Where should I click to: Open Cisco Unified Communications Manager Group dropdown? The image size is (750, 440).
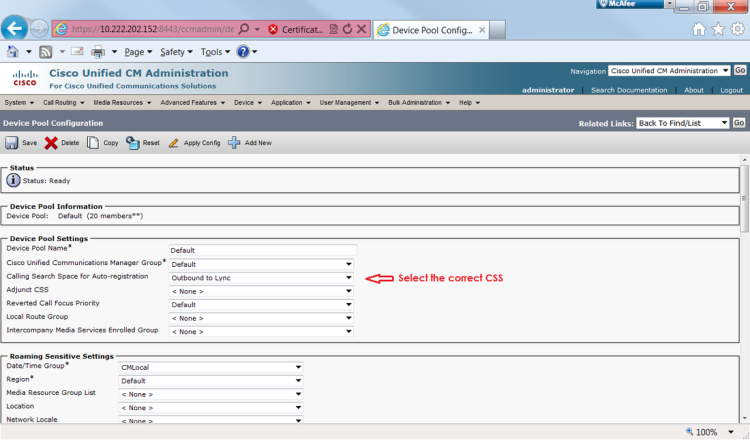[261, 264]
